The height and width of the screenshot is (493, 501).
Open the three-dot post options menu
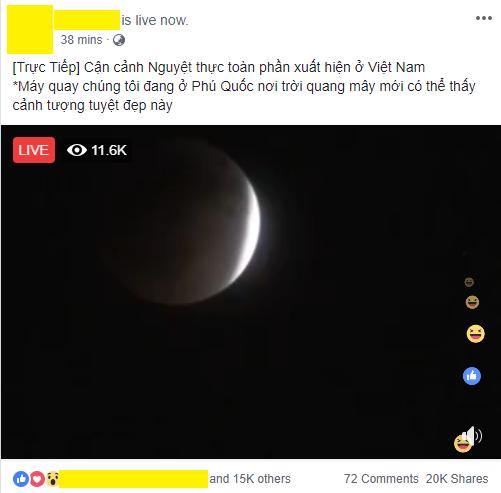(484, 18)
